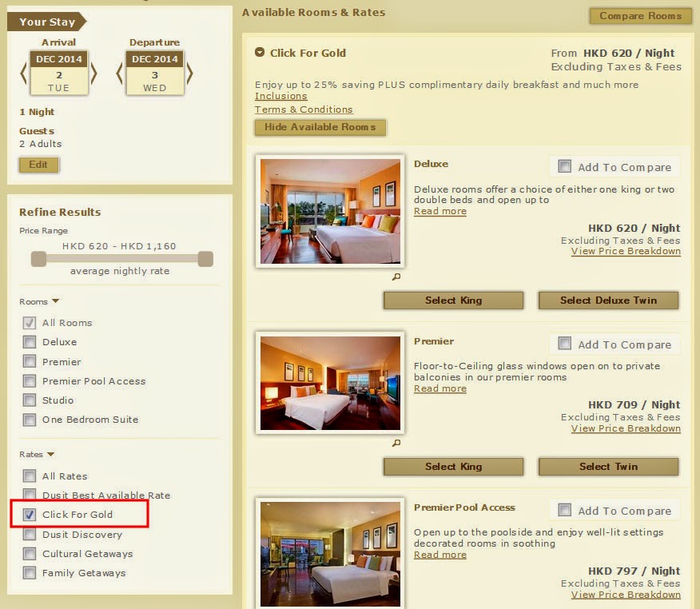The image size is (700, 609).
Task: Click the departure date next arrow
Action: pos(189,74)
